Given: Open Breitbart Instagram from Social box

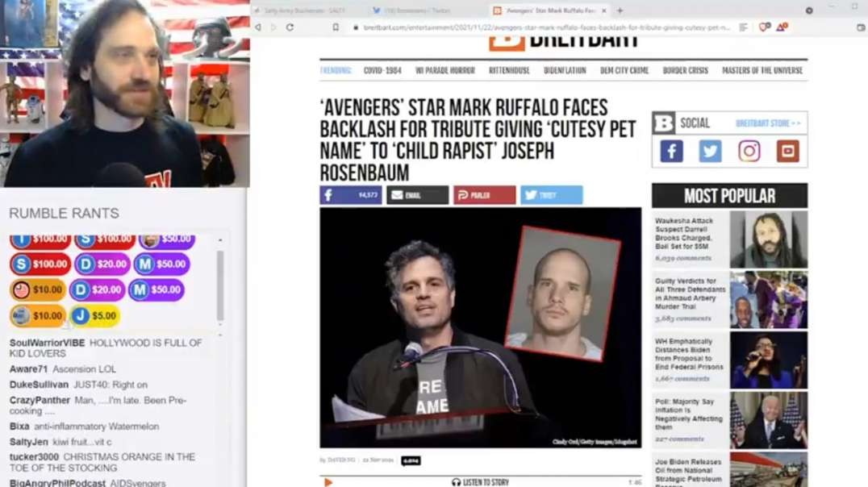Looking at the screenshot, I should pos(749,151).
